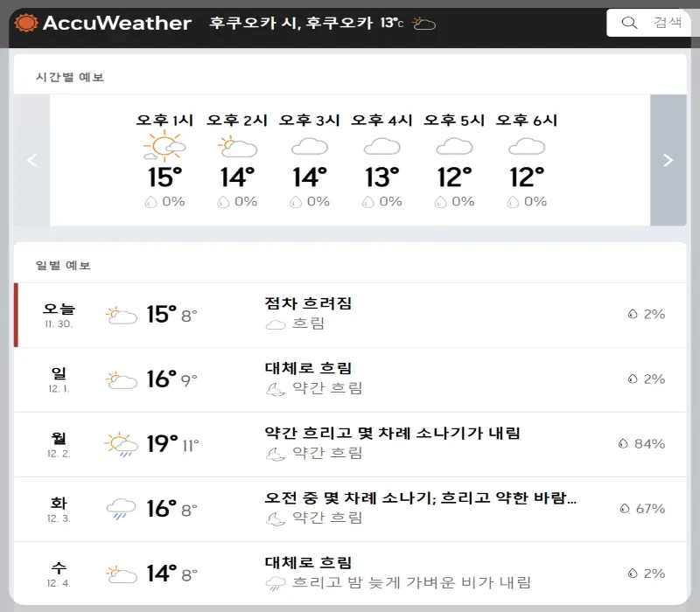Open the 일 12. 1. forecast row
700x612 pixels.
coord(350,380)
